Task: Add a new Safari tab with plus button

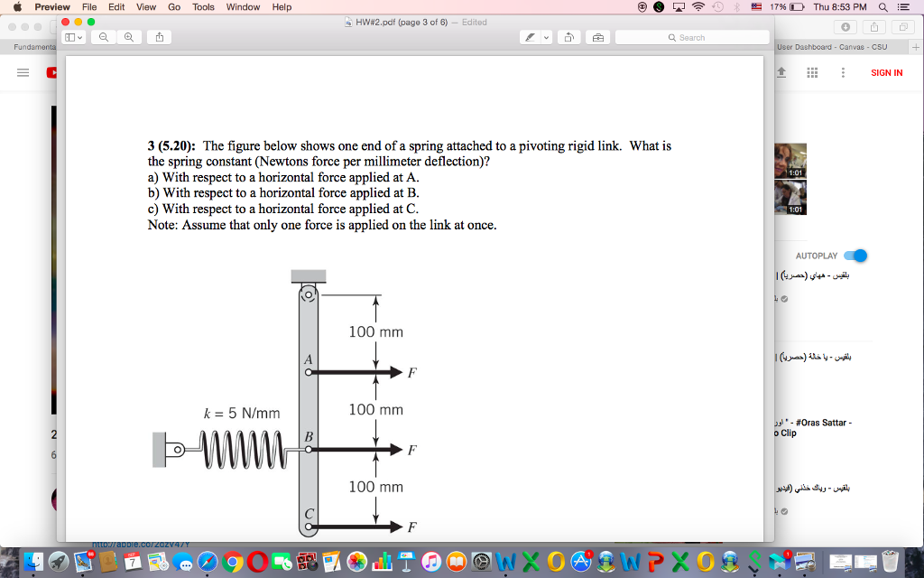Action: (x=916, y=47)
